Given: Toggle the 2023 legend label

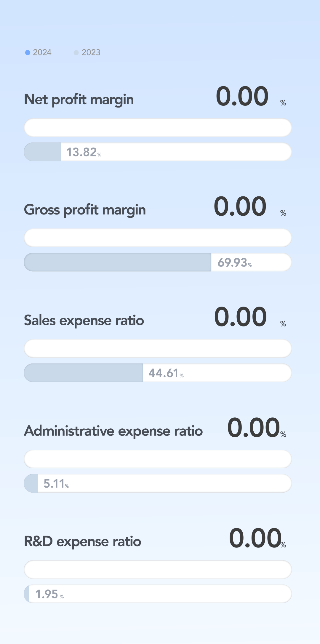Looking at the screenshot, I should pos(91,52).
